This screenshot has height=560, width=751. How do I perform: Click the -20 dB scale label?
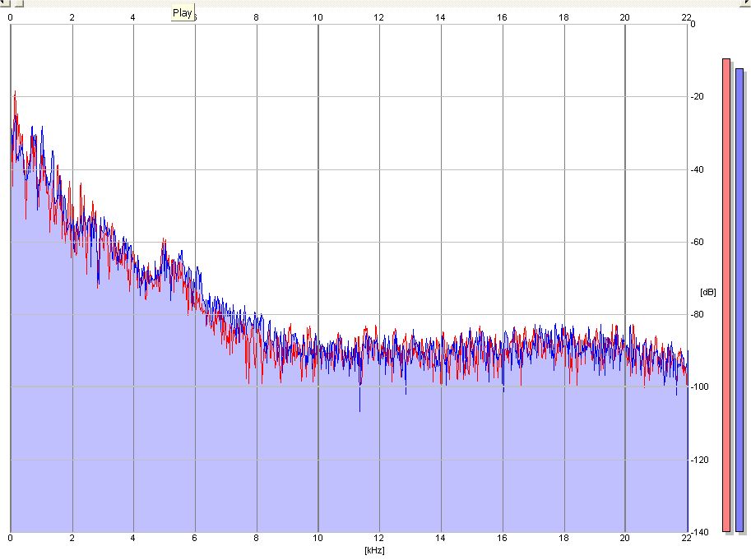tap(698, 97)
